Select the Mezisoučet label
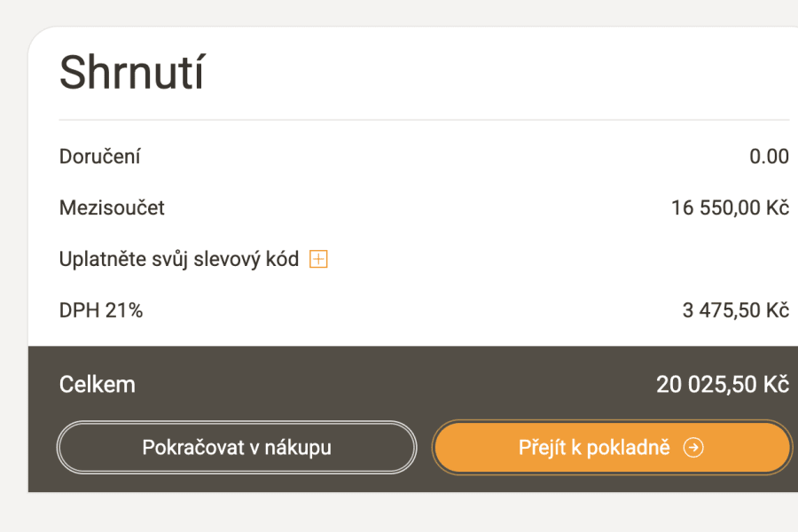Screen dimensions: 798x532 tap(112, 208)
